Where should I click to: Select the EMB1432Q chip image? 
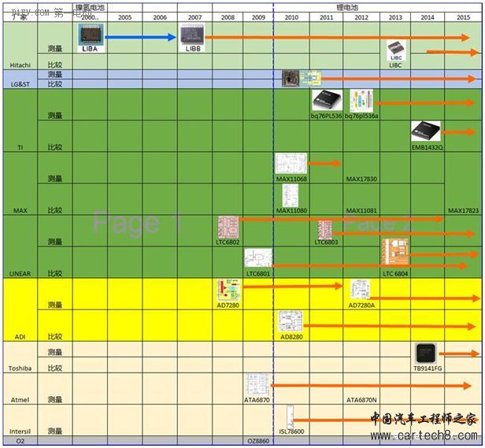point(427,131)
